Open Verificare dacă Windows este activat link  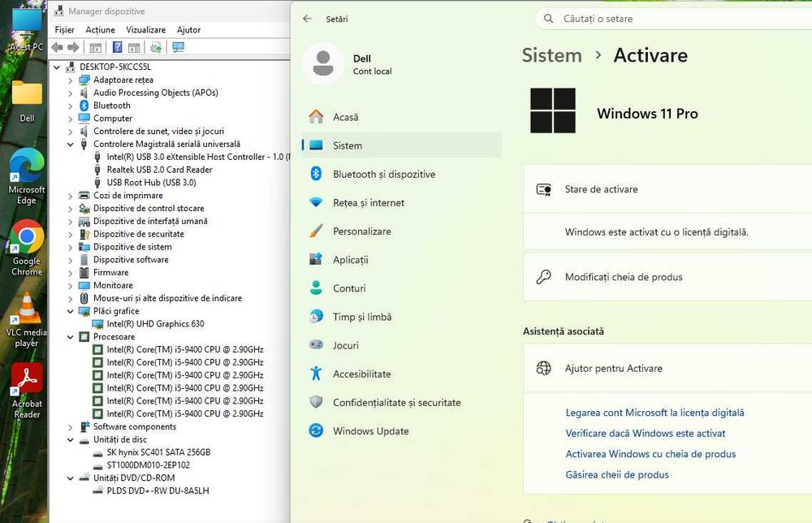click(646, 434)
